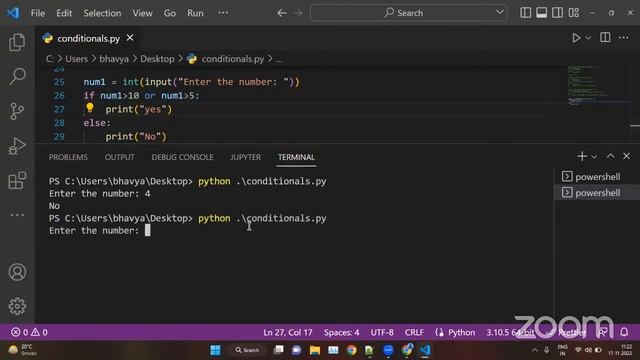Open editor More Actions ellipsis

coord(624,38)
